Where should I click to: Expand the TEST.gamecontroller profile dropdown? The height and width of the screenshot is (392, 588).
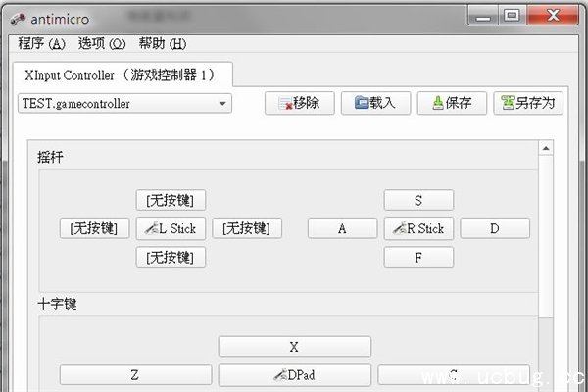222,103
